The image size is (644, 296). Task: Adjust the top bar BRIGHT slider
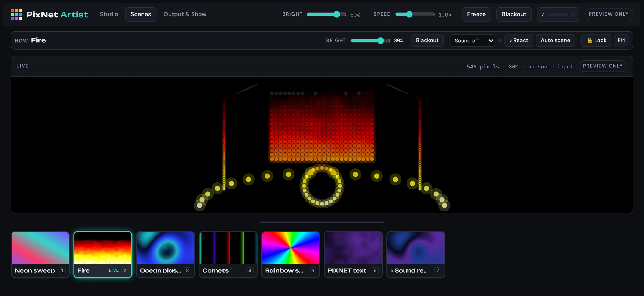click(x=326, y=14)
